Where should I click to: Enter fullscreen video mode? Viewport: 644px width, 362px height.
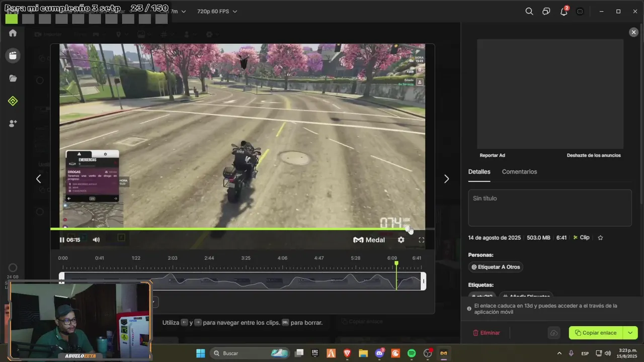click(422, 240)
